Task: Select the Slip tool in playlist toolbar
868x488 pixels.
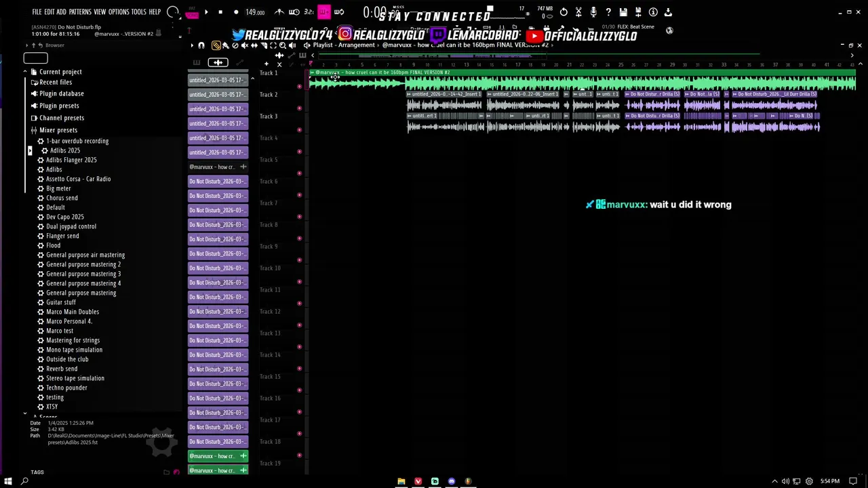Action: pos(254,45)
